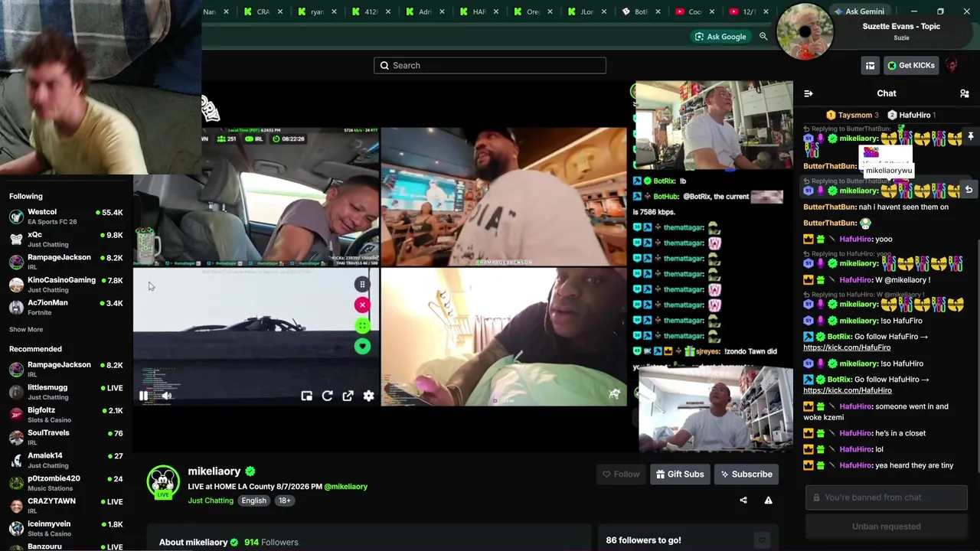Reload the stream with the refresh icon
Screen dimensions: 980x551
pos(327,396)
